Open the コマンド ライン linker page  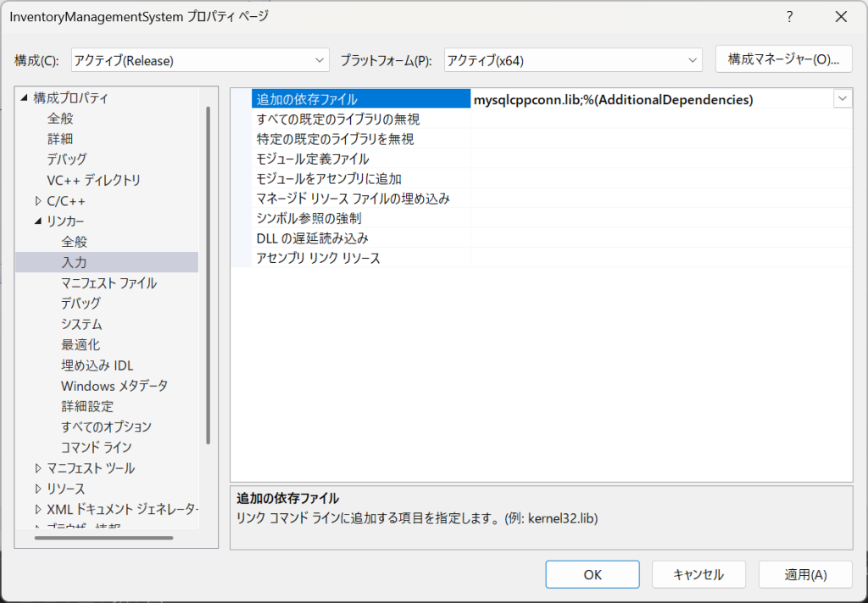(x=96, y=447)
